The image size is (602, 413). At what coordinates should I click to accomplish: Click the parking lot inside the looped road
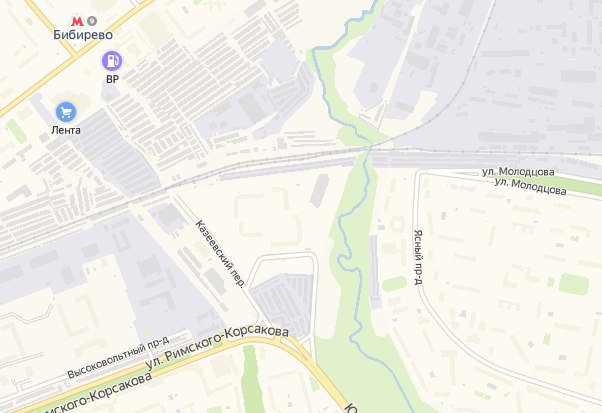coord(284,304)
